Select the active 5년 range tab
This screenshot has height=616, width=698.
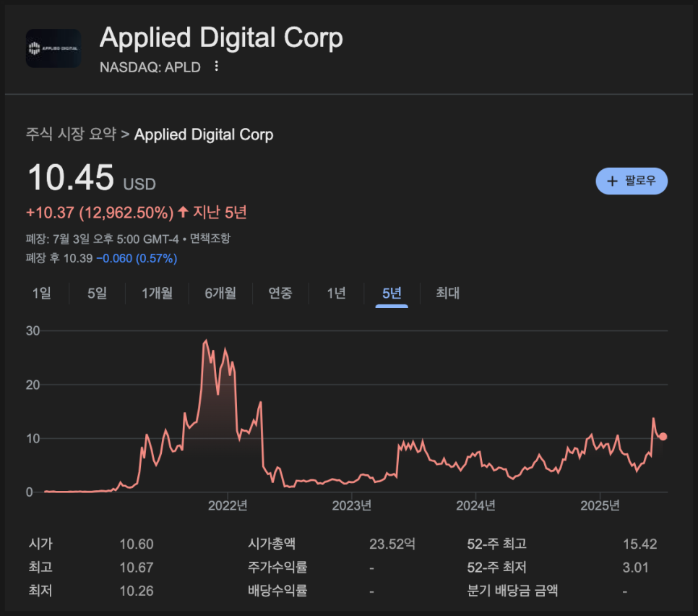click(x=392, y=293)
